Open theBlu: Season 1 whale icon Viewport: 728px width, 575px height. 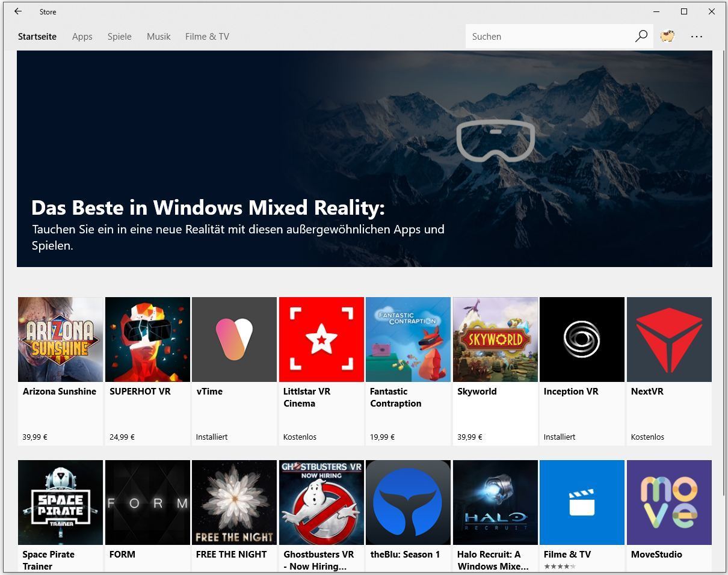408,502
